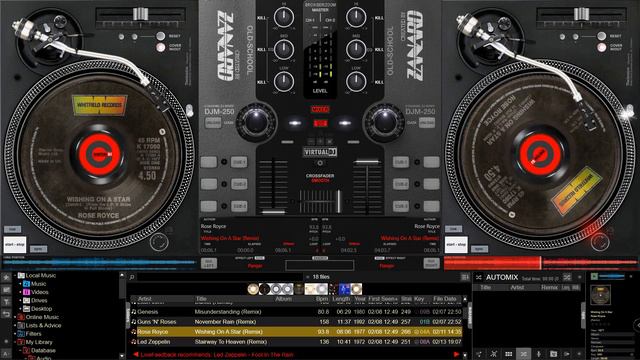
Task: Expand the Online Music tree node
Action: point(15,317)
